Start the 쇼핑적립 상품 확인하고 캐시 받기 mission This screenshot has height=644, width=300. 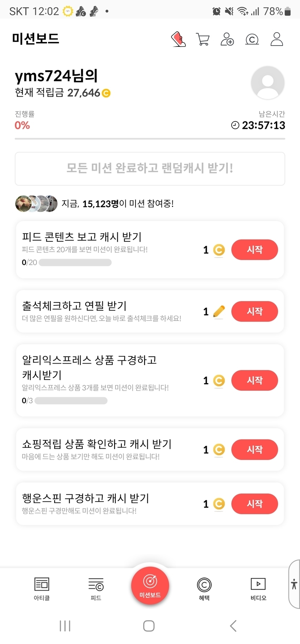pos(254,449)
